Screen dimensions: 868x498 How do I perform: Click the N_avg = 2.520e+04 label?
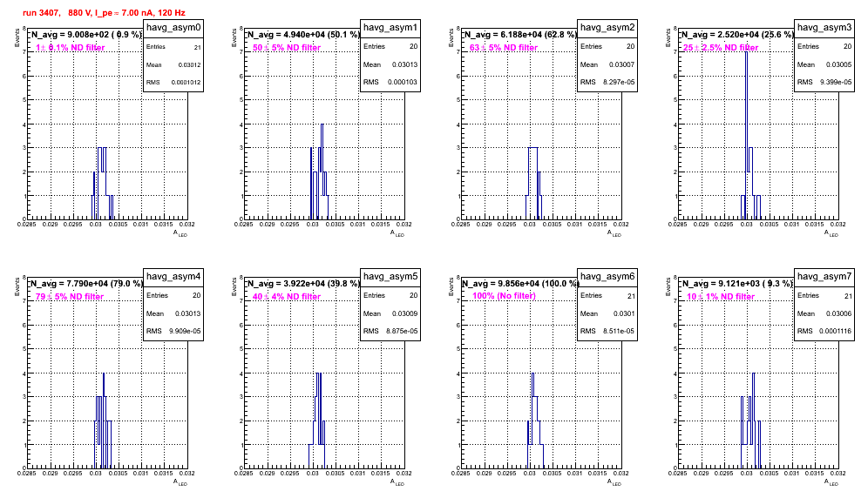point(737,34)
